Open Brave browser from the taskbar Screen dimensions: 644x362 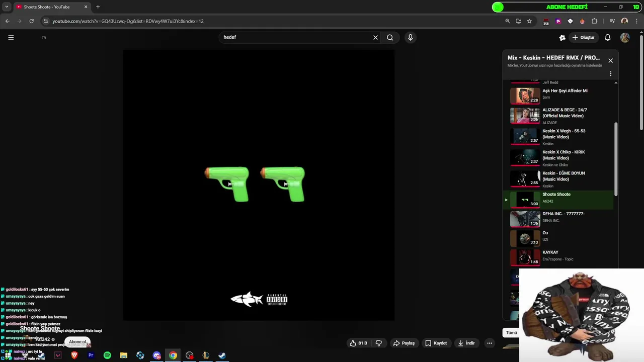pos(74,355)
